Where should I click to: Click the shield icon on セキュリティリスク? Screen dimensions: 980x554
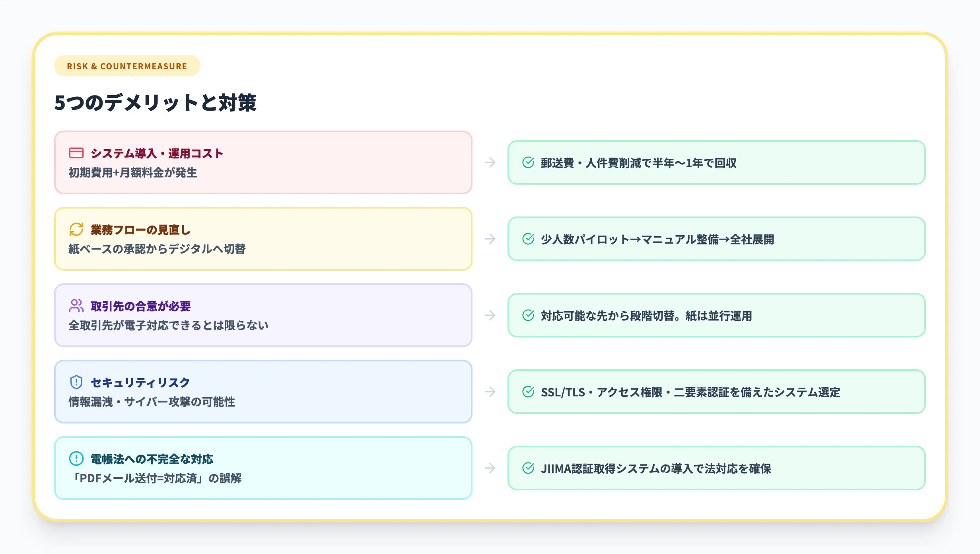pos(76,382)
